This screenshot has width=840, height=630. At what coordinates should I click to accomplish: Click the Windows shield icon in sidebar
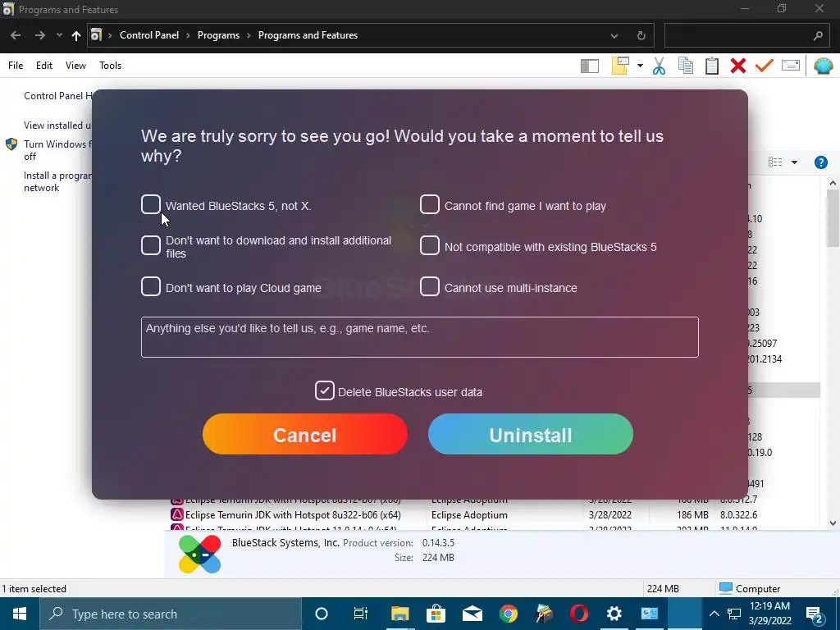[x=11, y=144]
